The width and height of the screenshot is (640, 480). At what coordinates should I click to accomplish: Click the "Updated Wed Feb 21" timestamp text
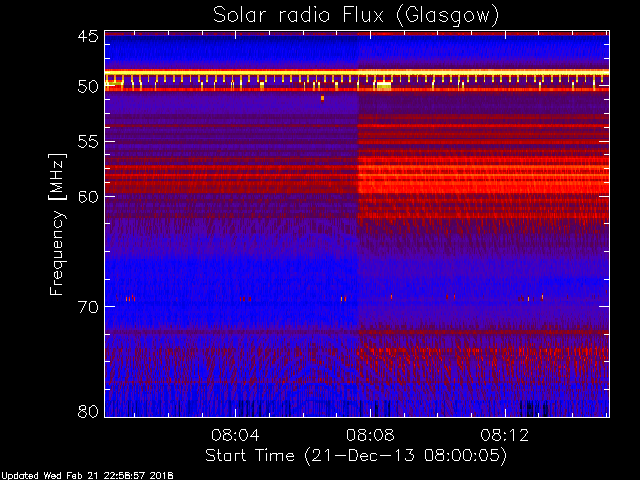pyautogui.click(x=87, y=476)
